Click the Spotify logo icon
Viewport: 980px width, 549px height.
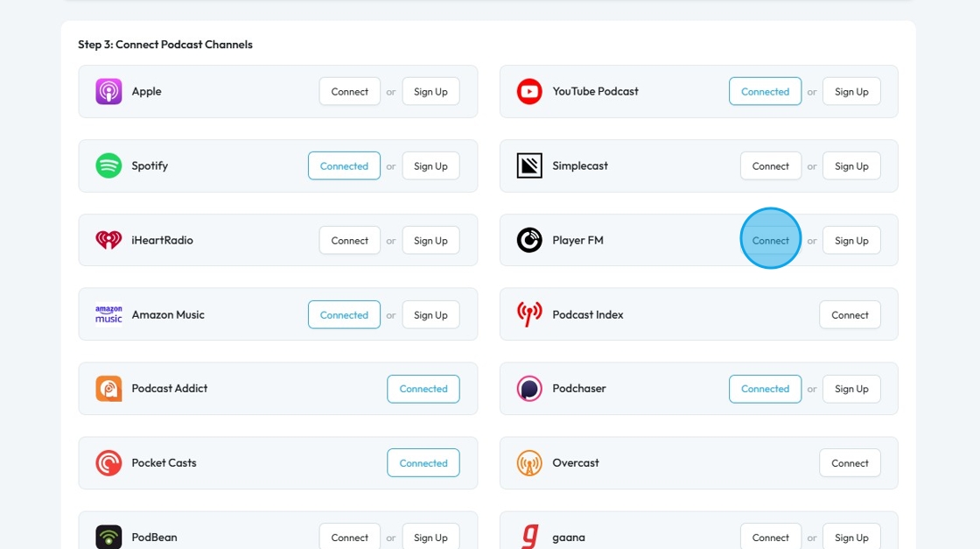108,165
